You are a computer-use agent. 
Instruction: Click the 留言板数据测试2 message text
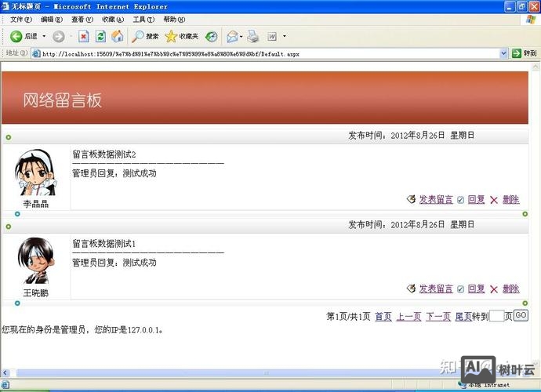tap(103, 154)
